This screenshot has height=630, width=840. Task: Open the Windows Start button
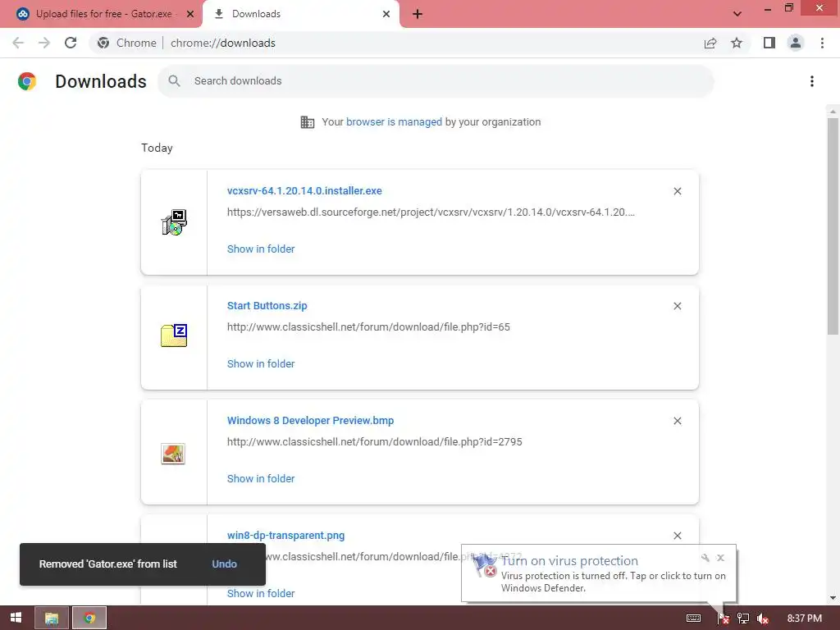click(16, 618)
